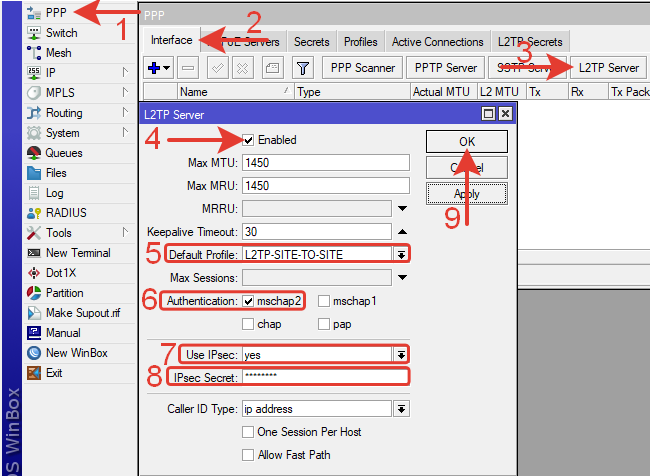Click OK in L2TP Server dialog
The height and width of the screenshot is (476, 650).
[x=467, y=142]
